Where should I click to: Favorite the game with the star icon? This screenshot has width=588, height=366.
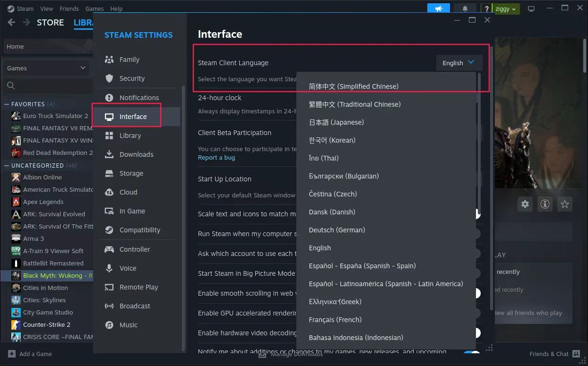565,204
